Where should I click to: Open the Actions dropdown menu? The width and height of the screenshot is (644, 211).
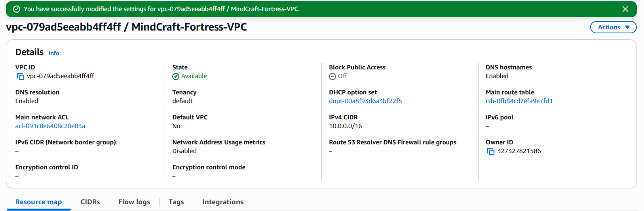click(613, 27)
